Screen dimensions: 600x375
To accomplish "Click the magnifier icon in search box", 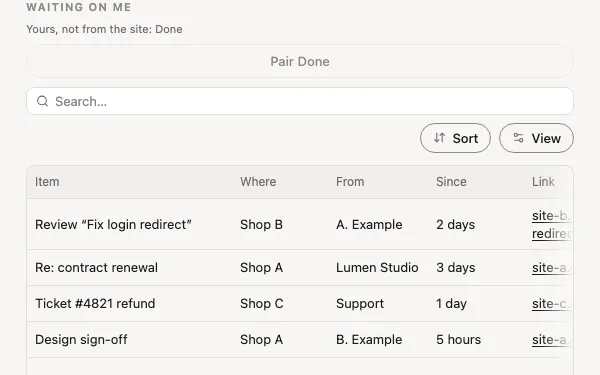I will 42,101.
